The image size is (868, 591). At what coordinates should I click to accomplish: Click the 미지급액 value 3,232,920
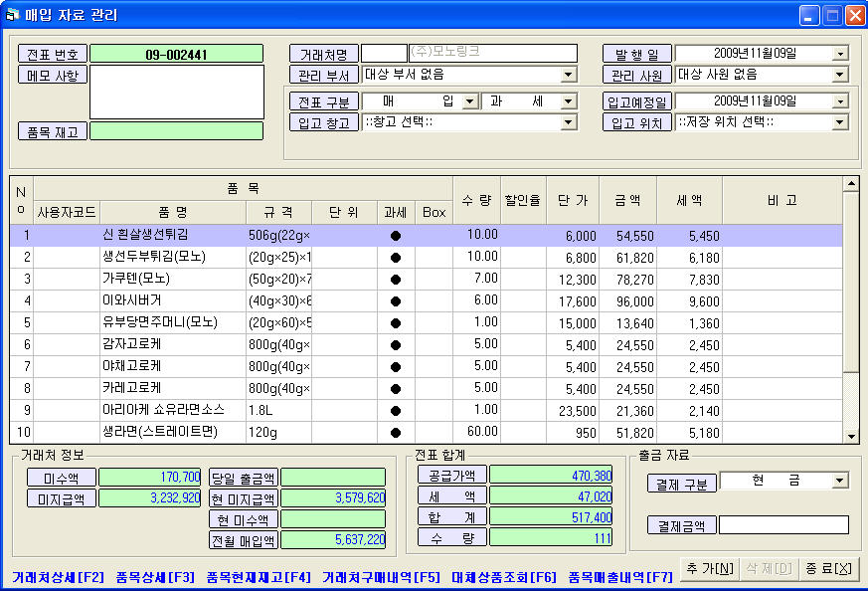[149, 497]
